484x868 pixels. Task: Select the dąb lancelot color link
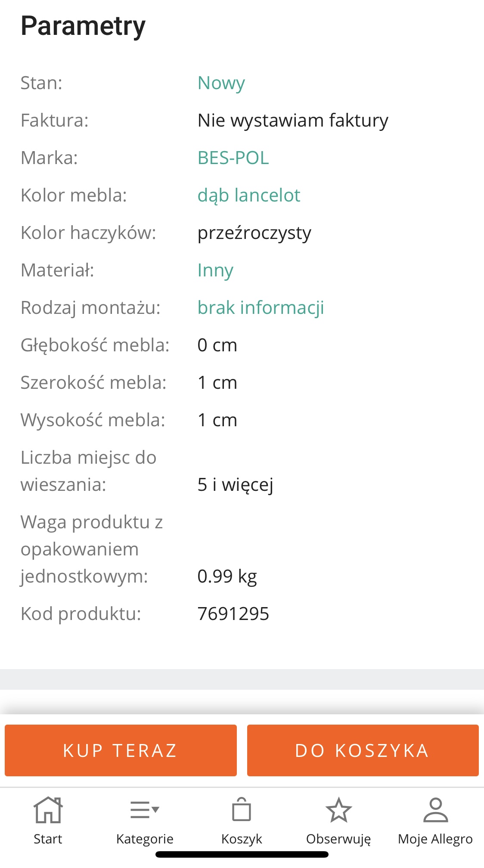click(x=248, y=195)
